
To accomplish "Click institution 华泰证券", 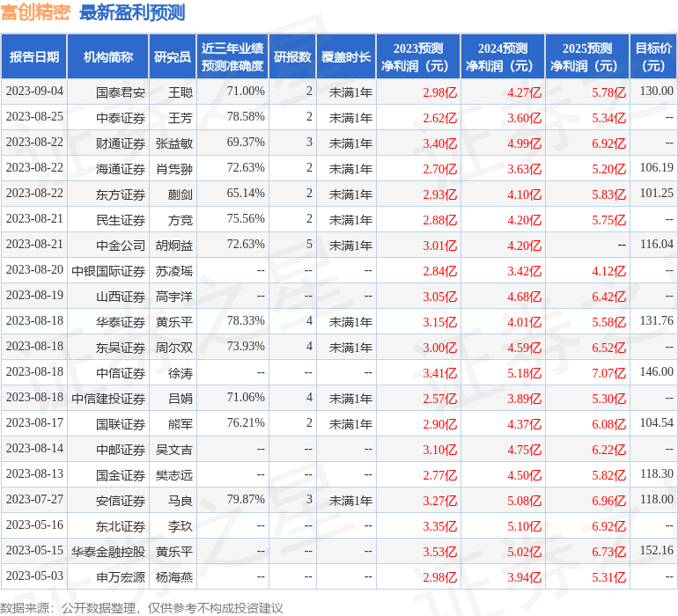I will point(121,321).
